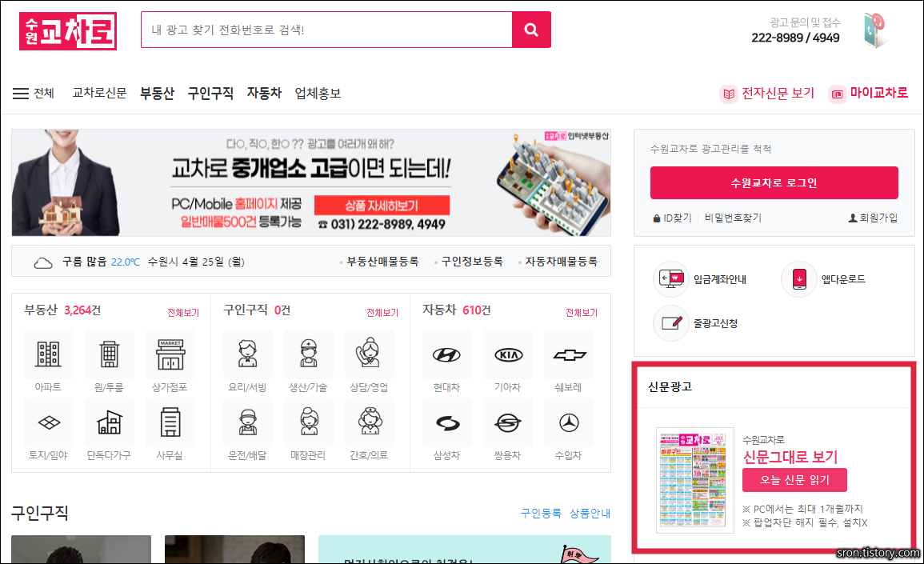Choose the 쌍용차 logo

point(508,422)
